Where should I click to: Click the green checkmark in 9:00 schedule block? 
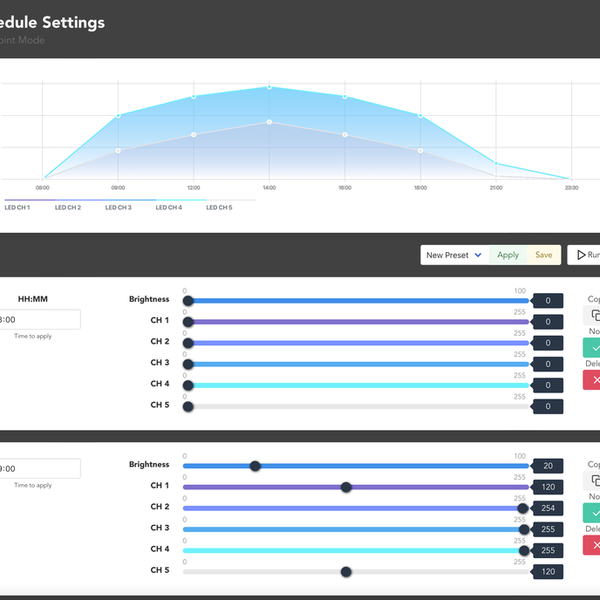[x=593, y=513]
